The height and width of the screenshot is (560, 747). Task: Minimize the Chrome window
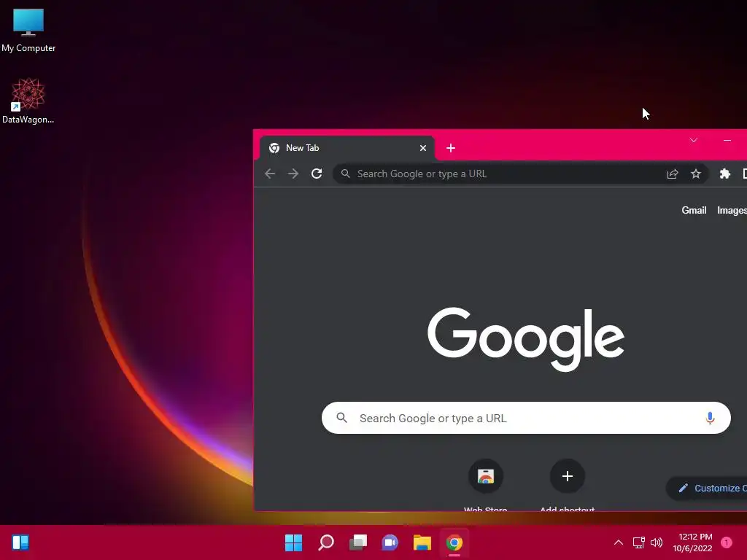coord(727,140)
